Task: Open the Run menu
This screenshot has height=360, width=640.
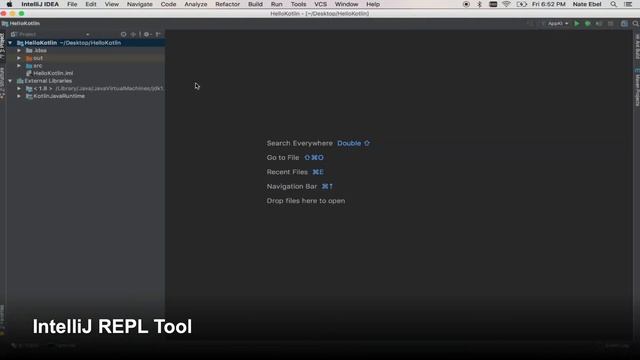Action: (276, 4)
